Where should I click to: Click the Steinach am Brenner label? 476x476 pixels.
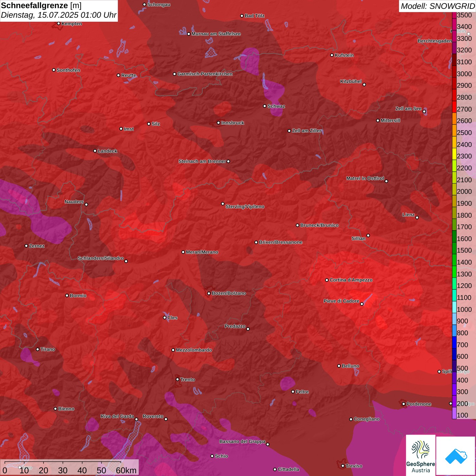(202, 161)
